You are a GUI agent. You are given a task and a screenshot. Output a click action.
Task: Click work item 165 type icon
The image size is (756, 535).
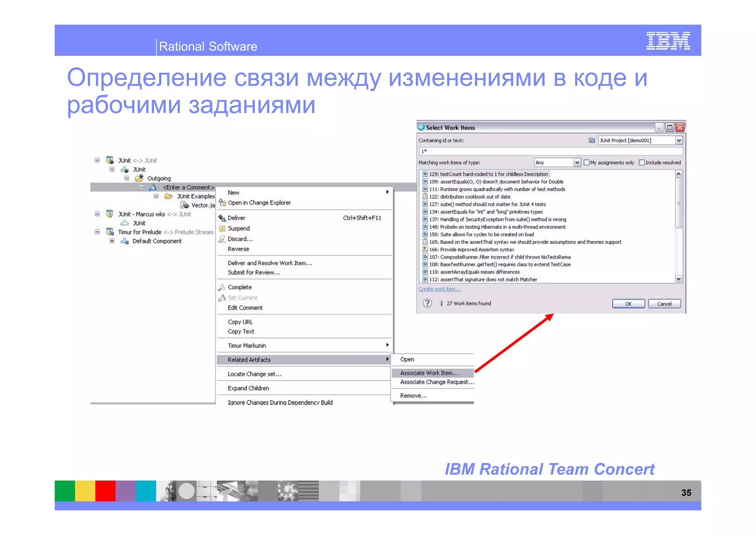click(x=425, y=242)
